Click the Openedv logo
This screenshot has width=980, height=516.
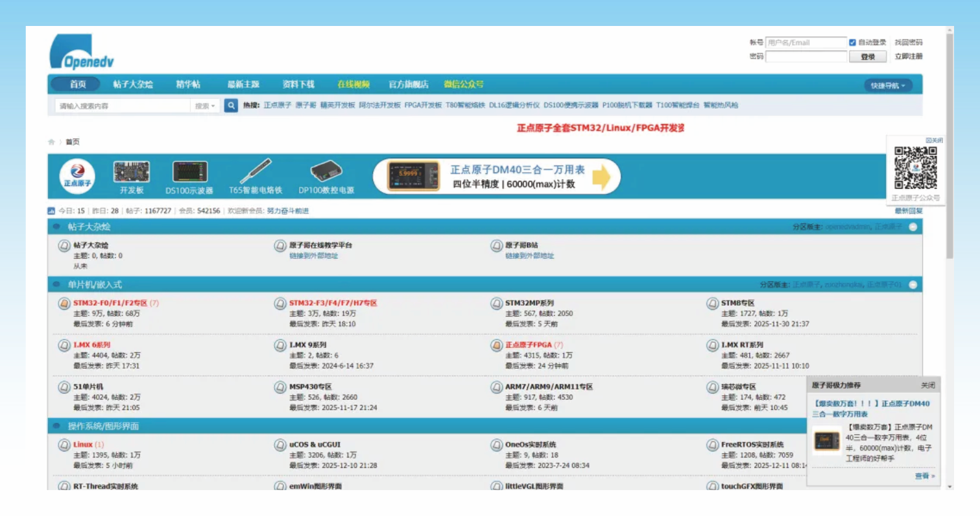coord(82,52)
